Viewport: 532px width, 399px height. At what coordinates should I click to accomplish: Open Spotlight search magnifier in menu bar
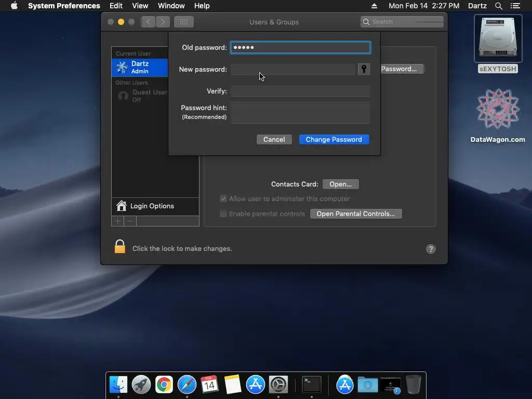click(498, 6)
